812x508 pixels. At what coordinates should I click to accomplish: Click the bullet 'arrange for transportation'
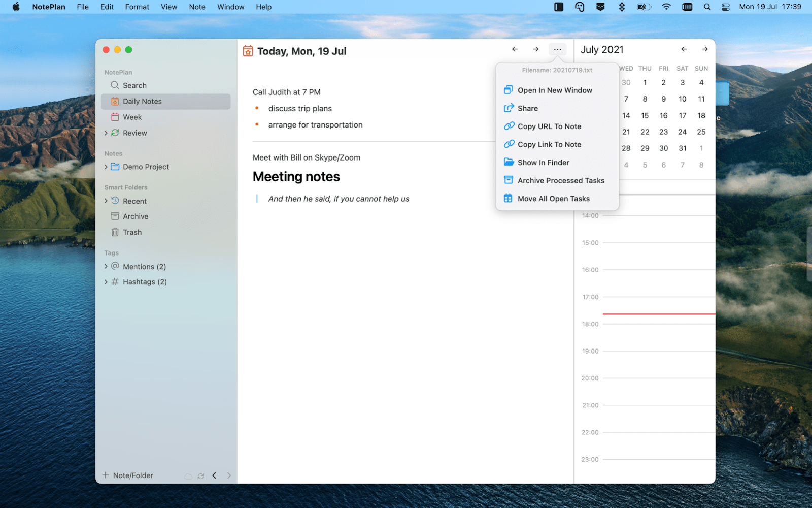coord(316,125)
